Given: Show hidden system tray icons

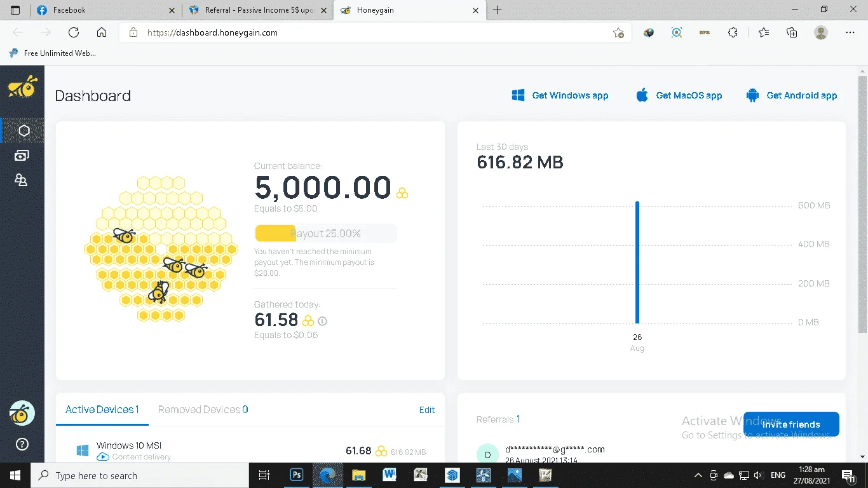Looking at the screenshot, I should coord(698,475).
